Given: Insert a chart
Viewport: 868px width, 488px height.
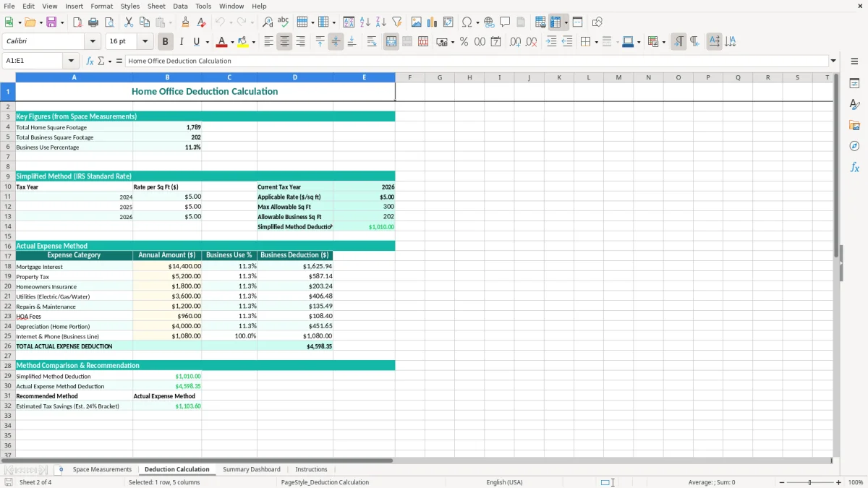Looking at the screenshot, I should 433,22.
